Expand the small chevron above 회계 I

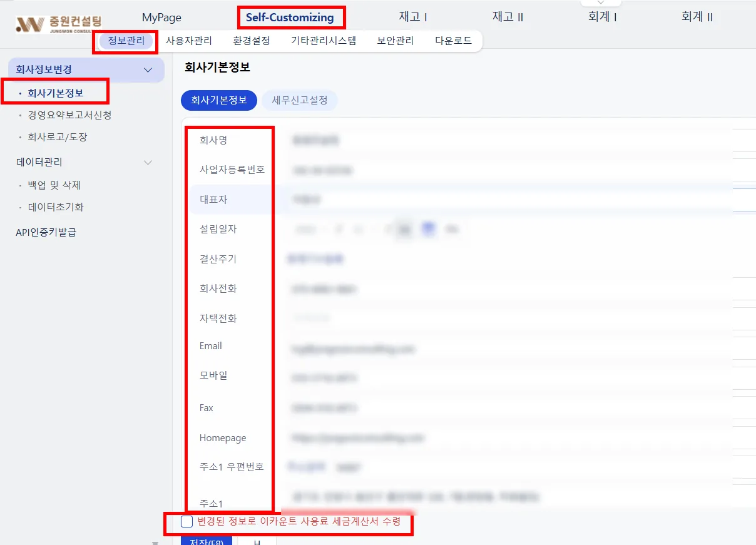click(601, 3)
